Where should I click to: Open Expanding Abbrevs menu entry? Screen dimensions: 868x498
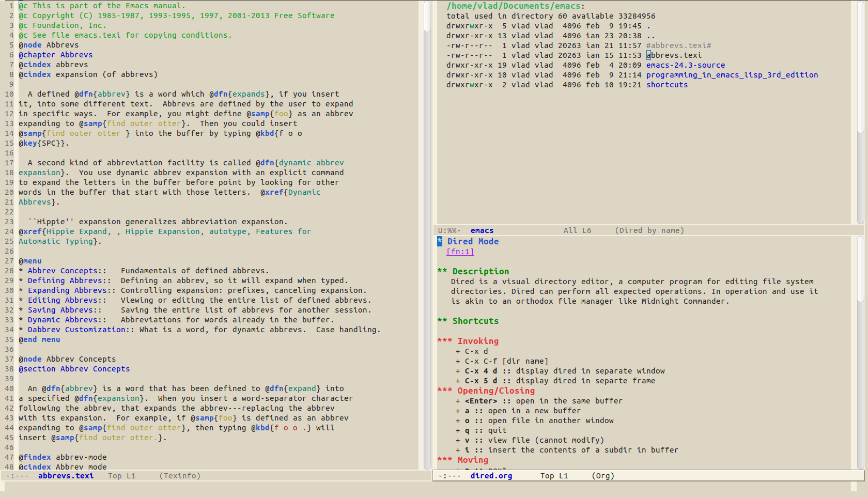tap(67, 290)
